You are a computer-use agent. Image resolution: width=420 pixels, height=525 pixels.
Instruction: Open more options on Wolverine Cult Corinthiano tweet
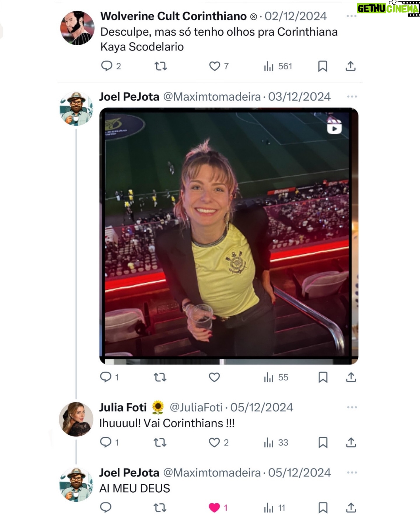[x=352, y=16]
